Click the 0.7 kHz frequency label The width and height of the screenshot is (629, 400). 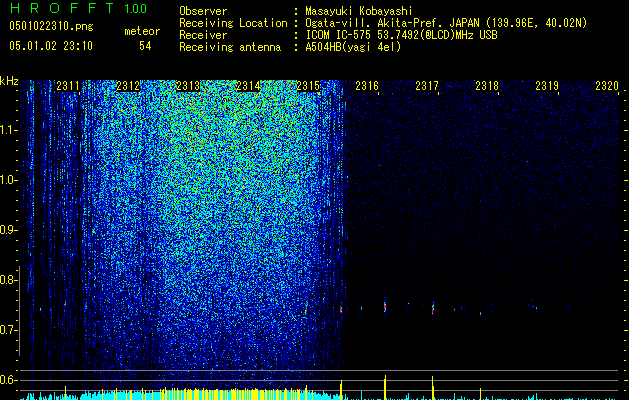[x=7, y=330]
